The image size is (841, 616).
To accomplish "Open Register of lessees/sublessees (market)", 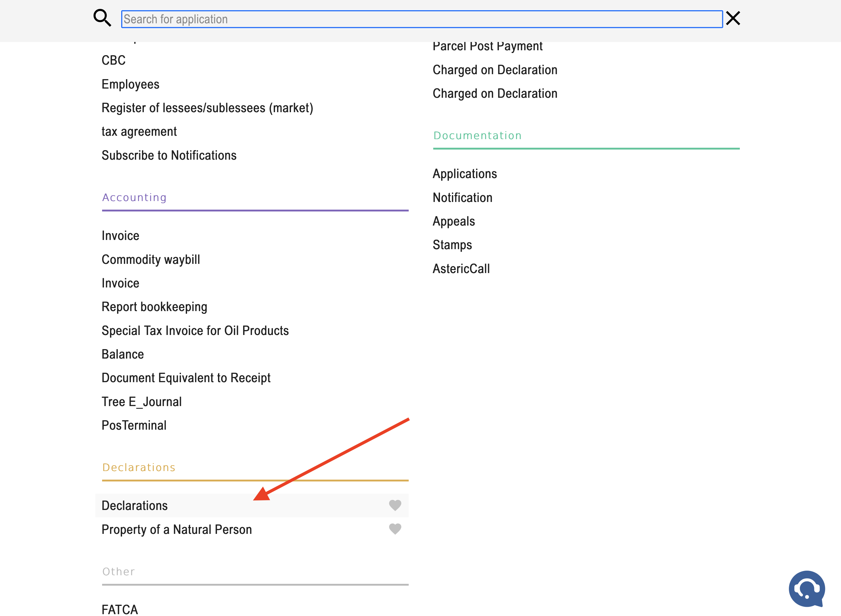I will point(207,108).
